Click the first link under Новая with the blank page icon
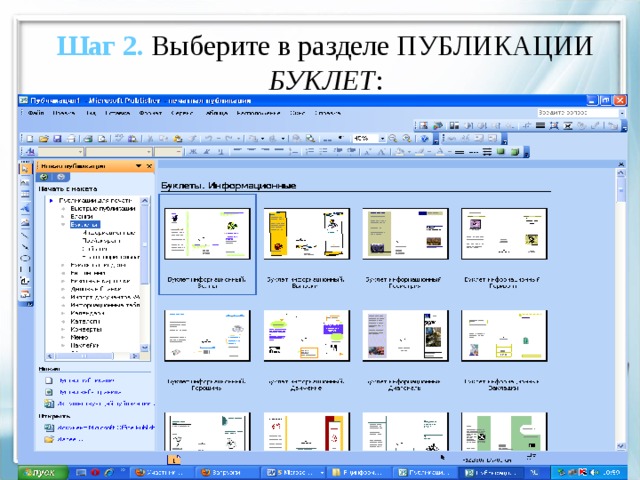Viewport: 640px width, 480px height. point(87,380)
